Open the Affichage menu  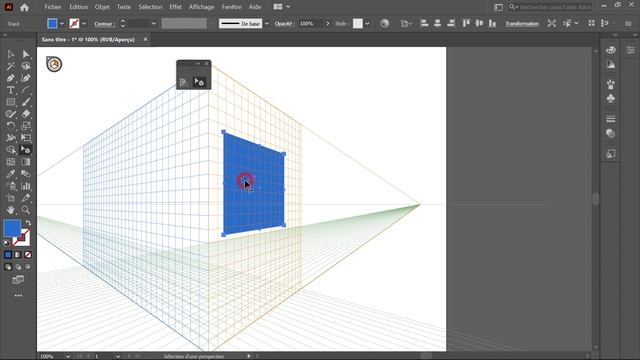click(x=201, y=7)
